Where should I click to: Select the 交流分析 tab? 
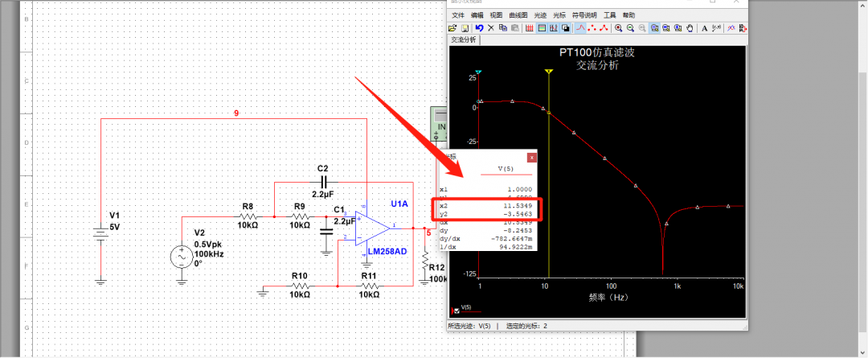[x=463, y=39]
